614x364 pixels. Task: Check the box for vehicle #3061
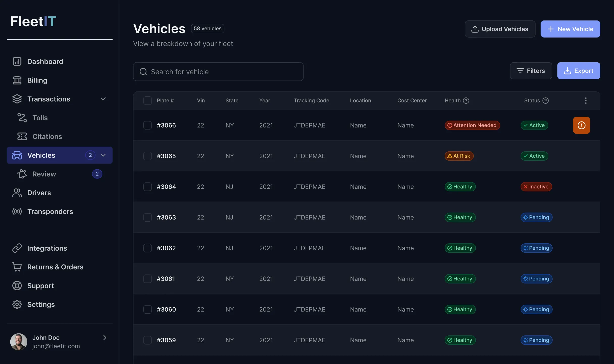point(147,279)
